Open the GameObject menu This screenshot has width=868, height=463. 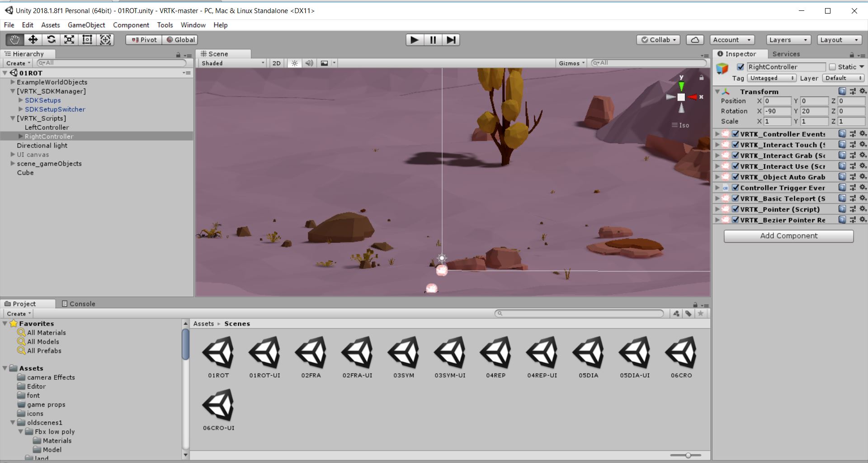[86, 25]
